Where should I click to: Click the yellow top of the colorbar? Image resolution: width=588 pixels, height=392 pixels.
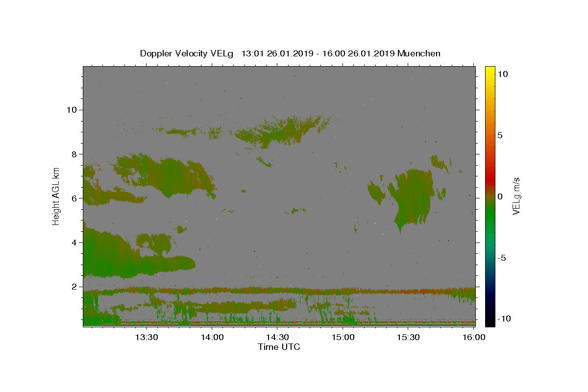[x=490, y=70]
